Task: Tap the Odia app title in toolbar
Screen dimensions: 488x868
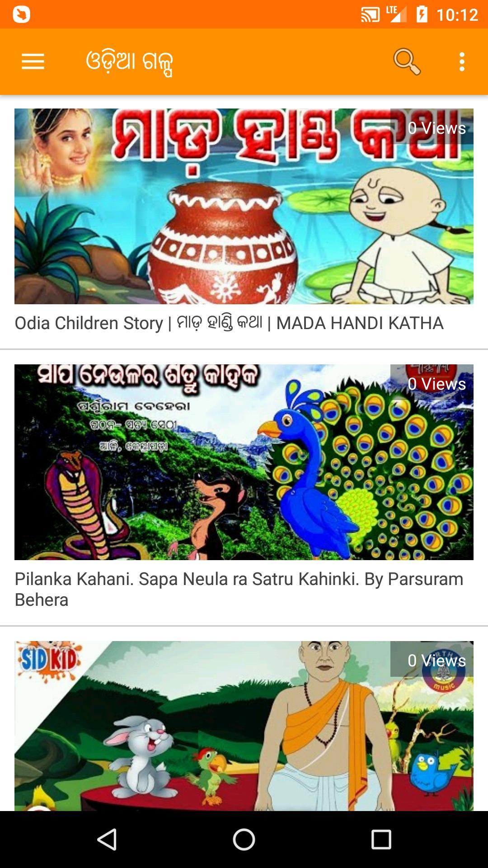Action: [130, 62]
